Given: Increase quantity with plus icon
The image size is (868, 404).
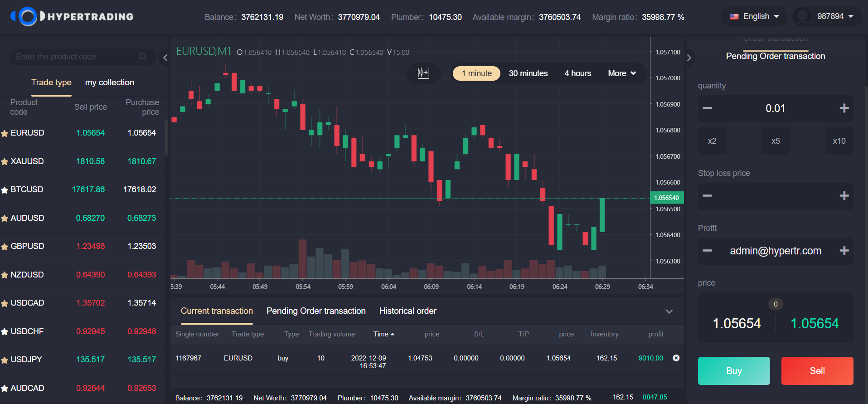Looking at the screenshot, I should 844,108.
